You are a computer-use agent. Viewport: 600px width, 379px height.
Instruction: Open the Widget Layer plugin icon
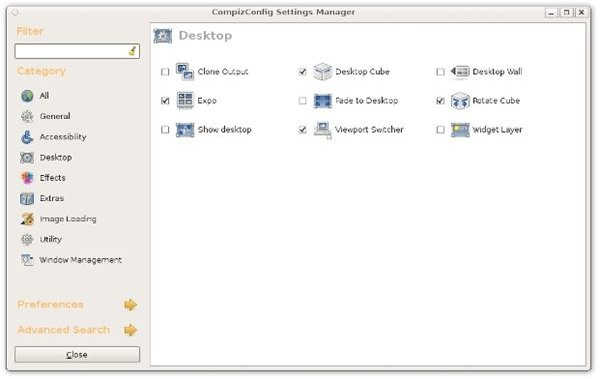pyautogui.click(x=460, y=130)
